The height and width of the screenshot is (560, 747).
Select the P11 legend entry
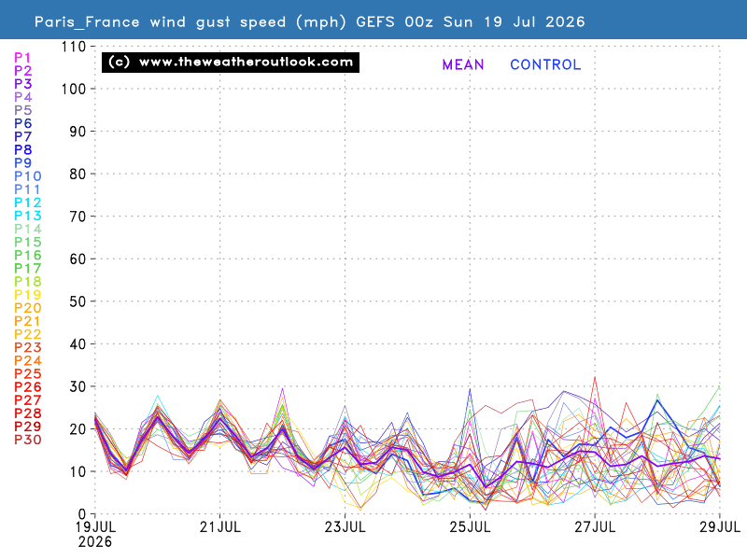click(28, 189)
